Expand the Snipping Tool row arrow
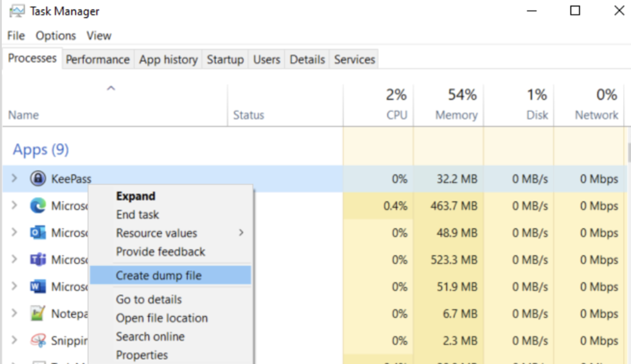This screenshot has height=364, width=631. tap(14, 340)
